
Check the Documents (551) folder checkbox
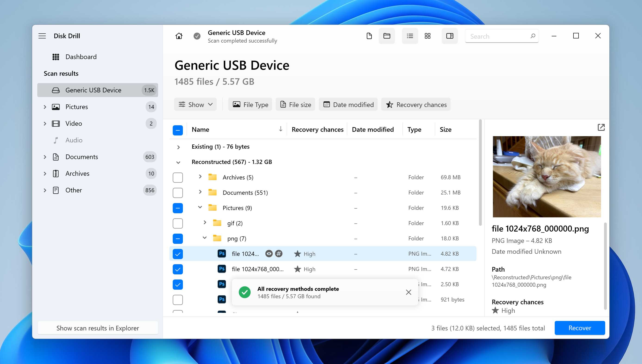(x=178, y=193)
